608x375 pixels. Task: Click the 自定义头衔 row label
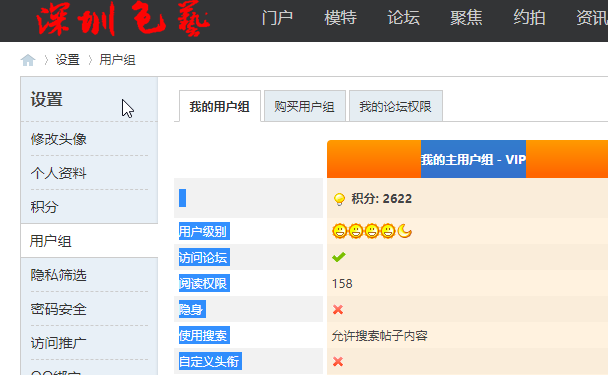point(210,361)
